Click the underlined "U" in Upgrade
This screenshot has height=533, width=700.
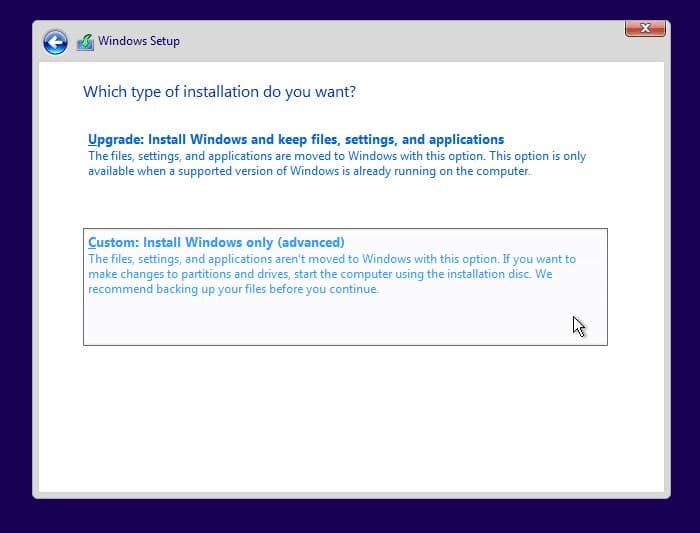pyautogui.click(x=92, y=140)
